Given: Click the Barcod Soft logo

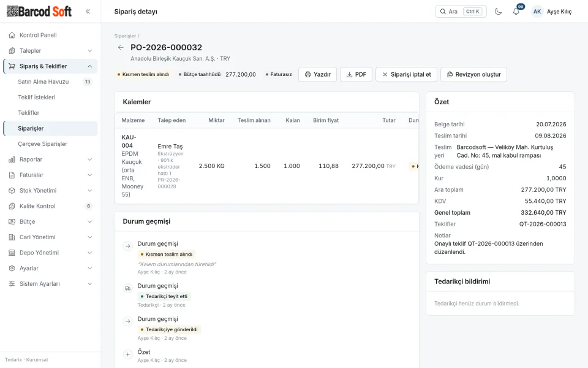Looking at the screenshot, I should [39, 11].
